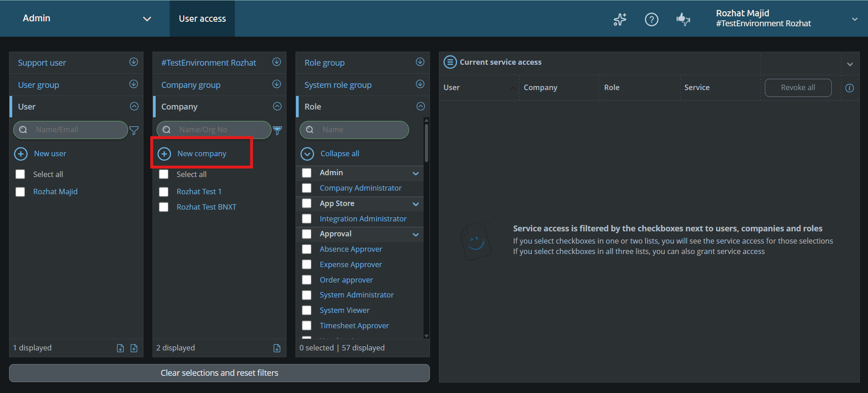Check the Rozhat Test 1 checkbox
868x393 pixels.
[x=164, y=192]
